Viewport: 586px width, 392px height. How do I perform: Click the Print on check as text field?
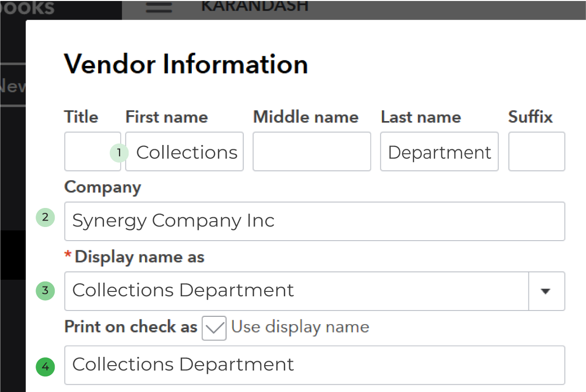coord(314,365)
